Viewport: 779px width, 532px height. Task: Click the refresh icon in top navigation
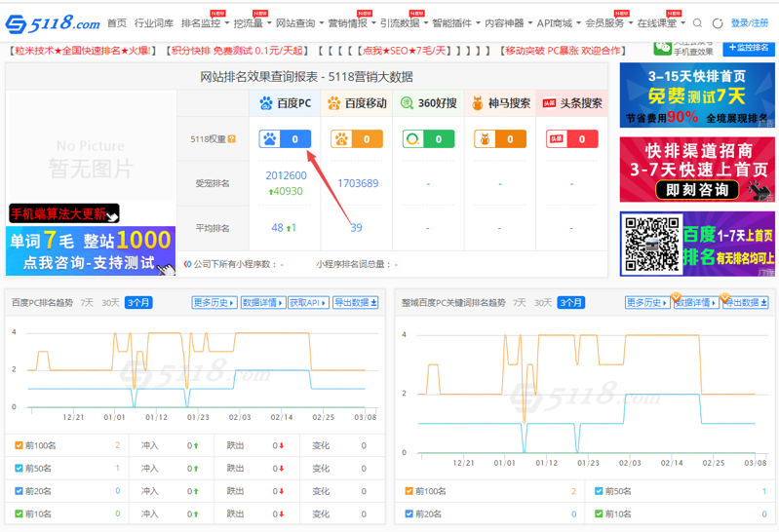(x=718, y=23)
